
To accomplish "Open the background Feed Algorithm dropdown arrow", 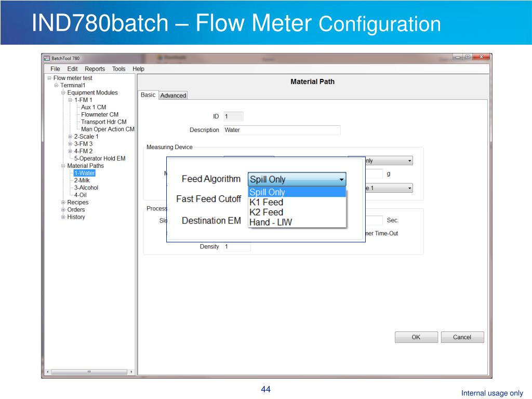I will coord(409,161).
